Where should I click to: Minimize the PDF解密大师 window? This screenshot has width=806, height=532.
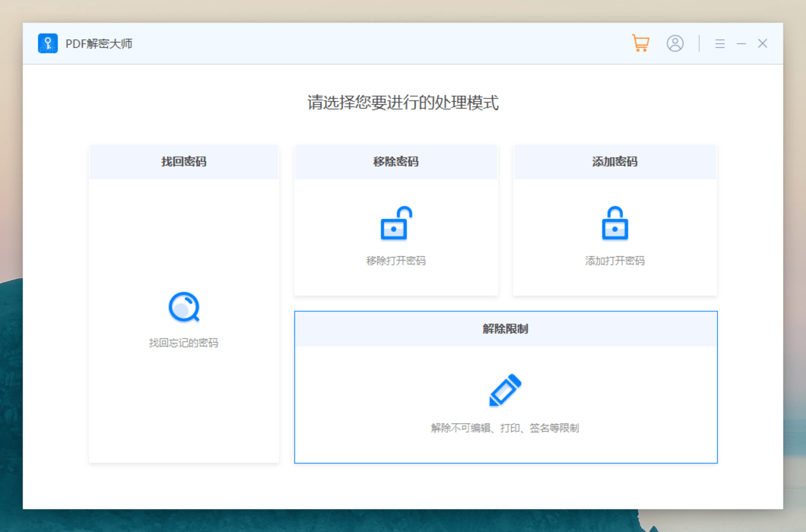[741, 44]
